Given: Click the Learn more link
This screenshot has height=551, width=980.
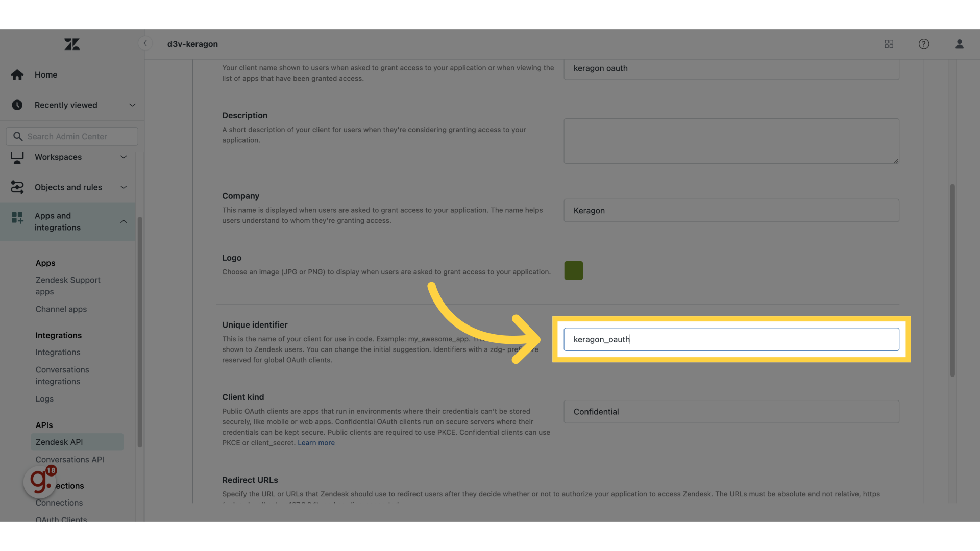Looking at the screenshot, I should [316, 443].
